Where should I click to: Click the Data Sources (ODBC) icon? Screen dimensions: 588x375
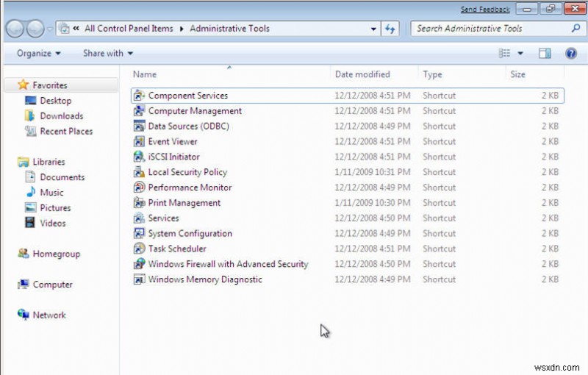(139, 126)
